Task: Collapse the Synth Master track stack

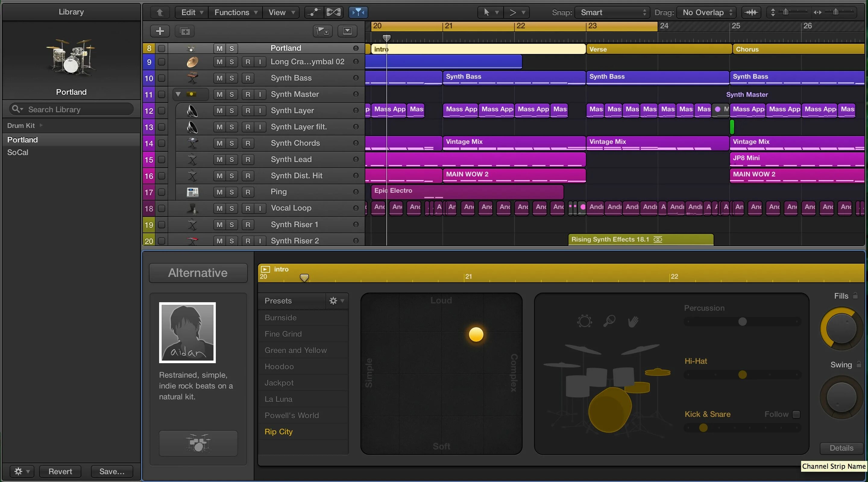Action: click(178, 94)
